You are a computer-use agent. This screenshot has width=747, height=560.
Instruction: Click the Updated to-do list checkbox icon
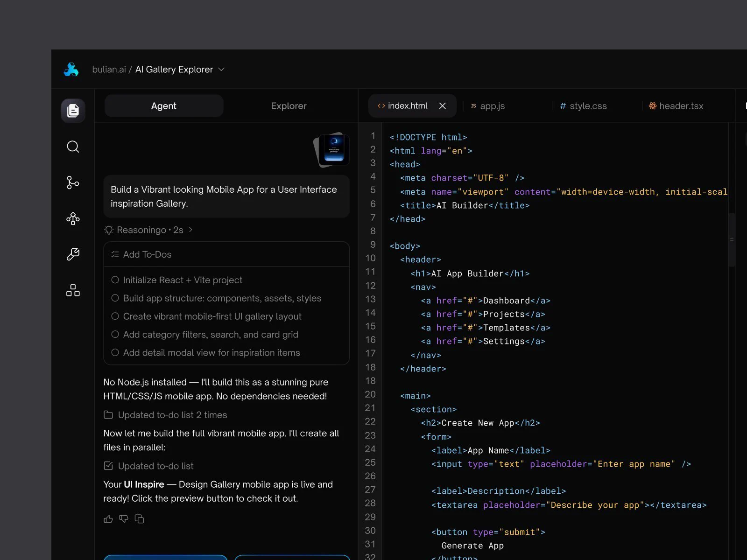point(108,466)
